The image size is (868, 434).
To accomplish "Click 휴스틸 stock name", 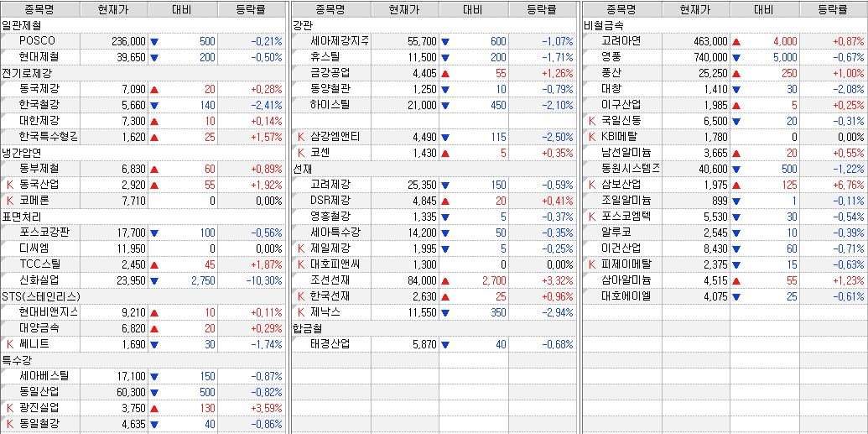I will 325,57.
